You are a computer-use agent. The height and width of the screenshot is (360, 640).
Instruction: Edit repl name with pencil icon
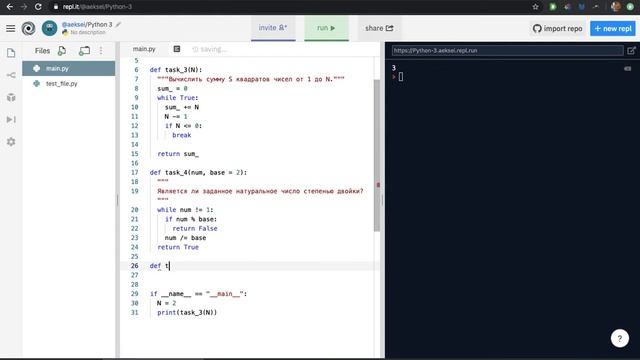118,24
